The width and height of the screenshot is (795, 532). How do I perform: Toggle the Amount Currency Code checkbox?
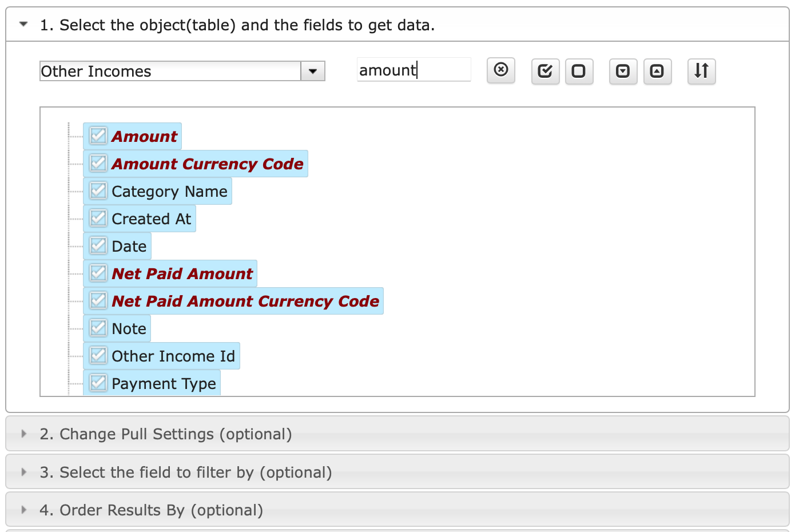pyautogui.click(x=98, y=164)
